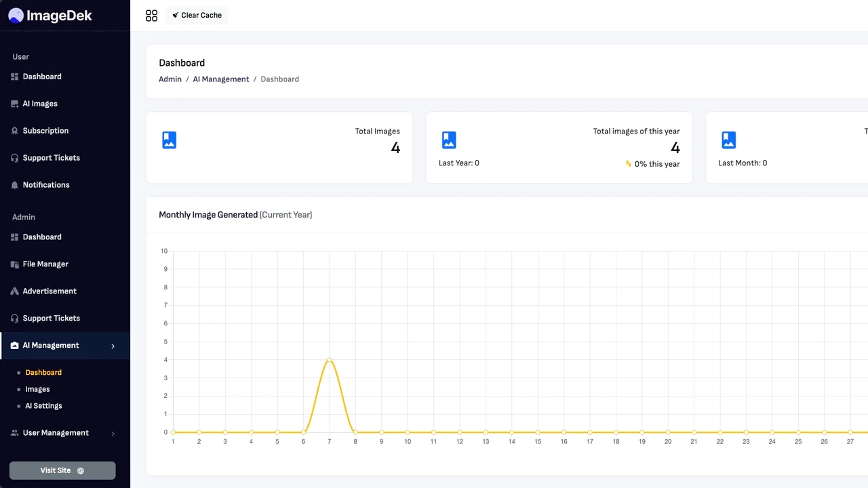Collapse the AI Management menu chevron
This screenshot has height=488, width=868.
113,346
